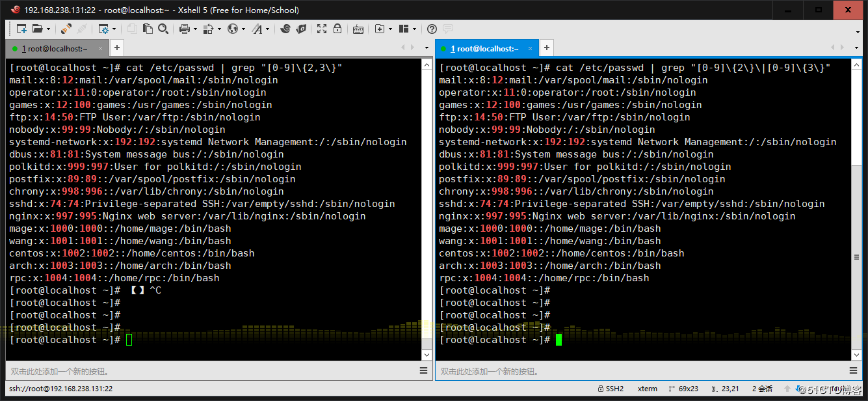Open the Help question-mark icon
This screenshot has height=401, width=868.
point(432,29)
